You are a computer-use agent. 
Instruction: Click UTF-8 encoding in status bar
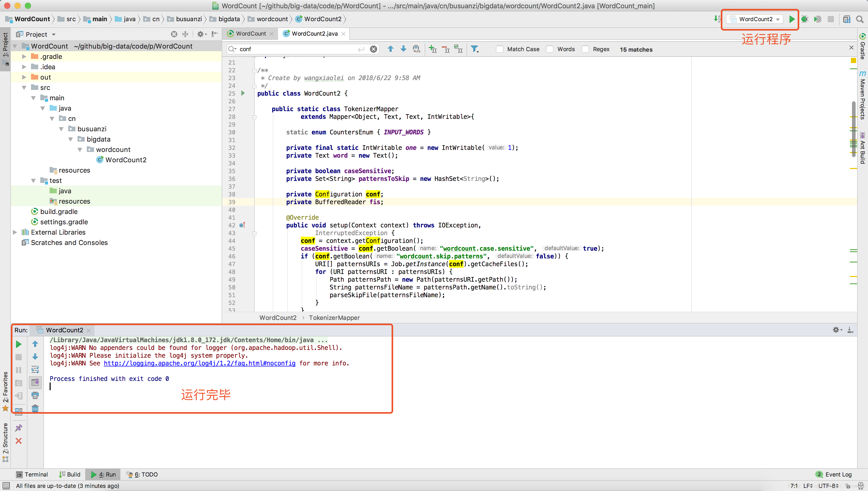pos(828,486)
